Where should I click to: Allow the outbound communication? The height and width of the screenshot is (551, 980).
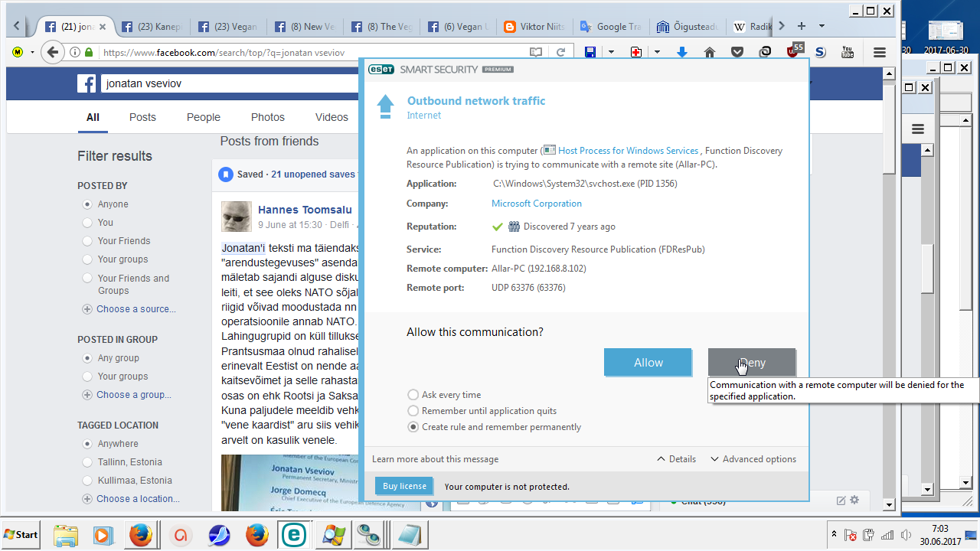pyautogui.click(x=648, y=363)
